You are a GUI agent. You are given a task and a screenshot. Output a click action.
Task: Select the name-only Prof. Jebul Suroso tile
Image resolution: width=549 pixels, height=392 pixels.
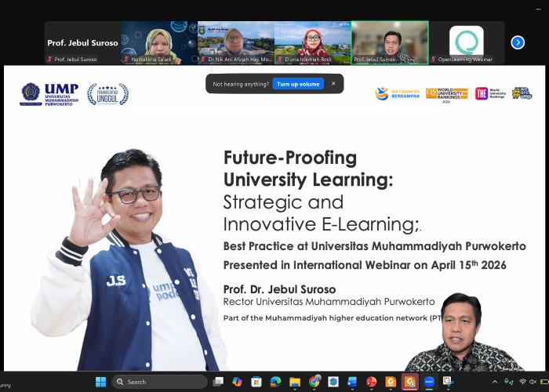(82, 42)
